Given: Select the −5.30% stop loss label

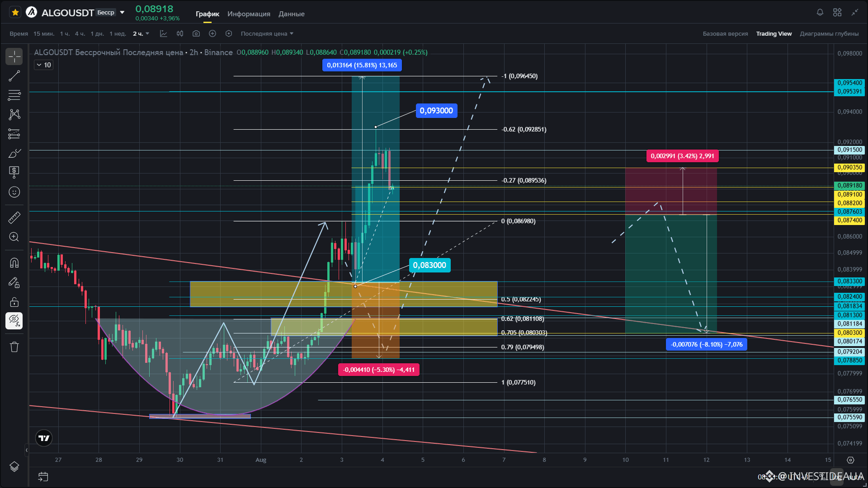Looking at the screenshot, I should [x=379, y=370].
